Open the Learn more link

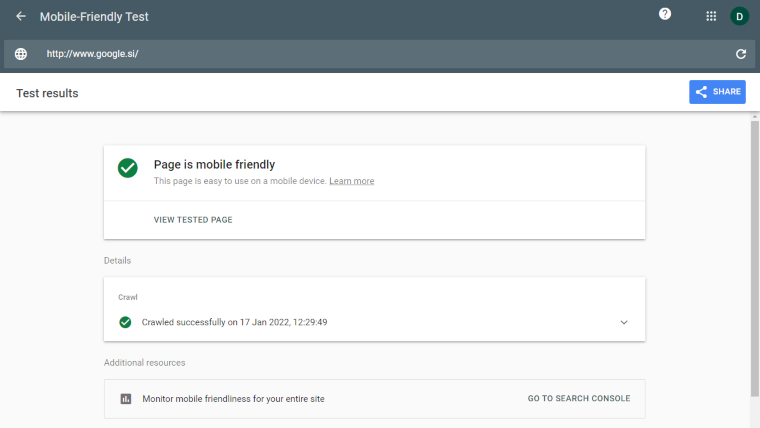point(351,181)
